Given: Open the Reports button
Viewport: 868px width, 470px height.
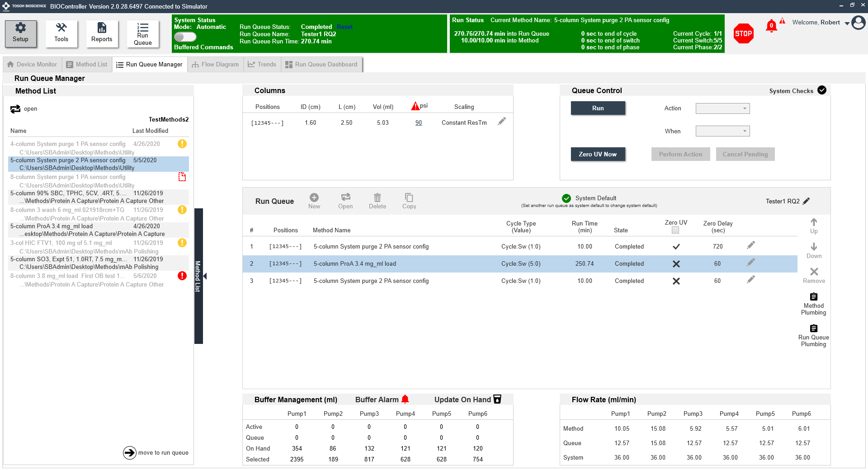Looking at the screenshot, I should (x=102, y=33).
